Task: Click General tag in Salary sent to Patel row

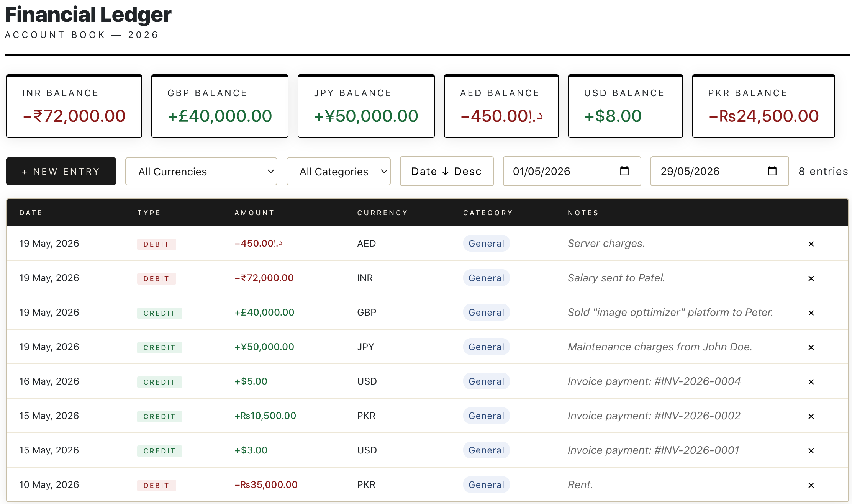Action: [x=486, y=278]
